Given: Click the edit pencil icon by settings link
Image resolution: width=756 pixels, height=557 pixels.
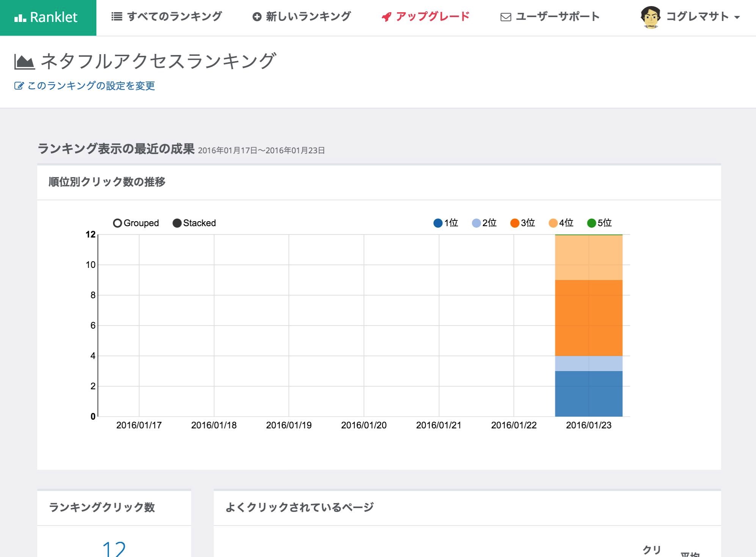Looking at the screenshot, I should [x=19, y=86].
